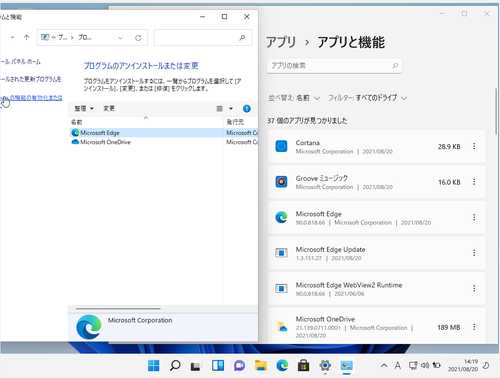500x378 pixels.
Task: Open Task View on taskbar
Action: pyautogui.click(x=196, y=366)
